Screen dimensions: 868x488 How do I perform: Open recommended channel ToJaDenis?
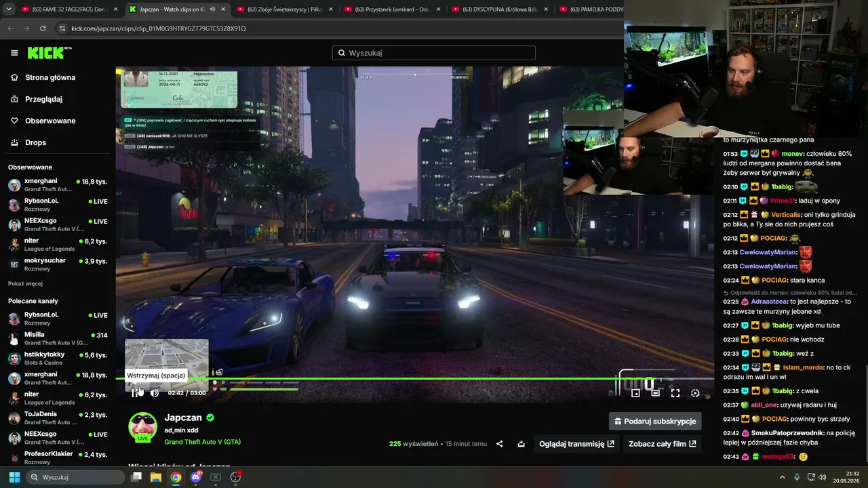point(58,418)
